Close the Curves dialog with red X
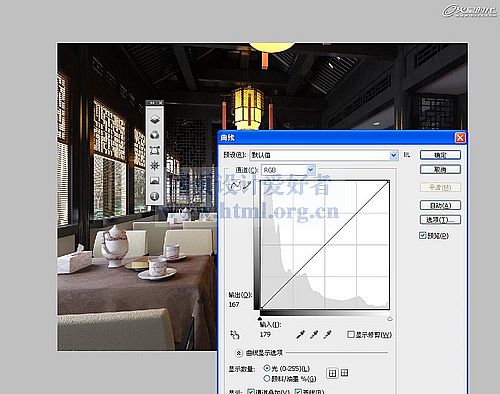Image resolution: width=500 pixels, height=394 pixels. [460, 137]
